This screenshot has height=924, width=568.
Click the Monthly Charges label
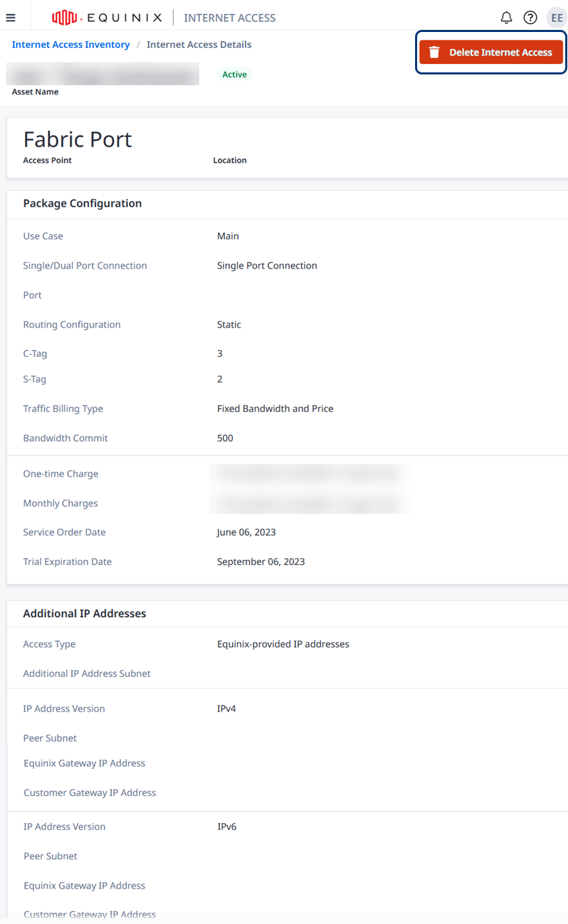pos(60,503)
